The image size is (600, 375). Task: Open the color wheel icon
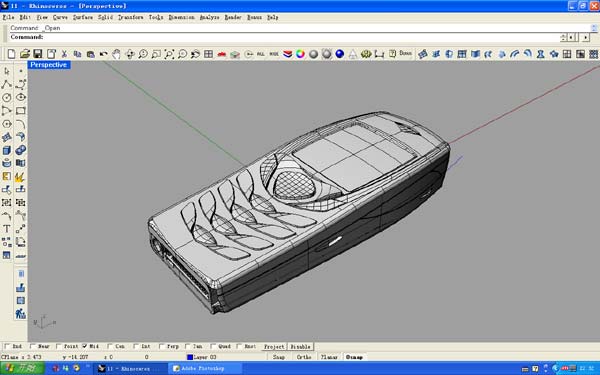click(300, 54)
